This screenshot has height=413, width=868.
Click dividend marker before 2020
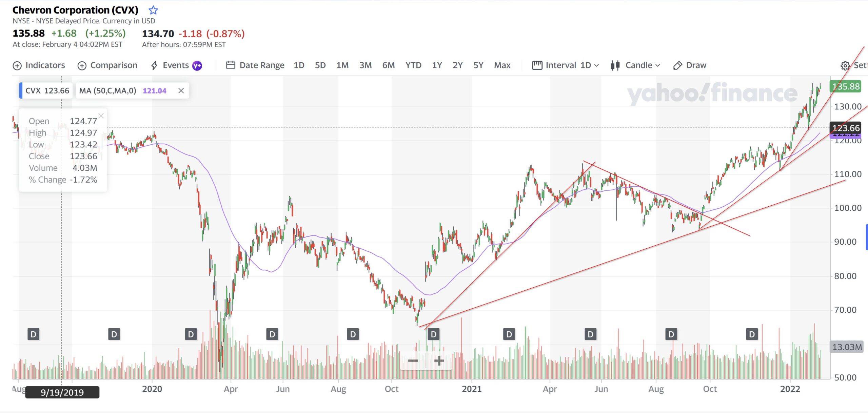(114, 335)
